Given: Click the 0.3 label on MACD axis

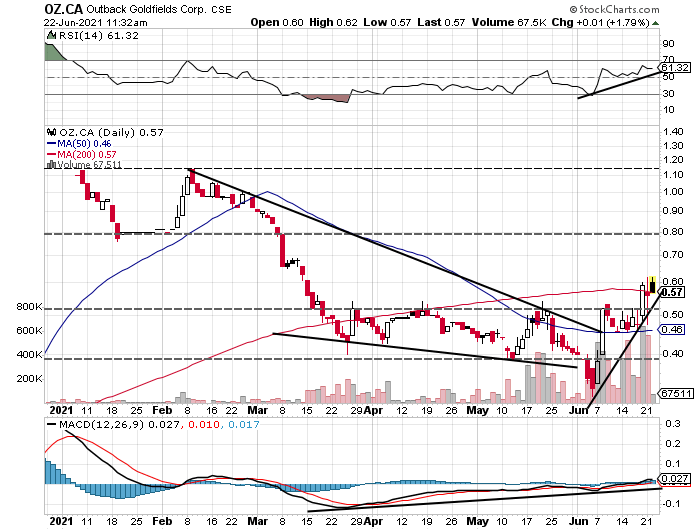Looking at the screenshot, I should pos(672,424).
